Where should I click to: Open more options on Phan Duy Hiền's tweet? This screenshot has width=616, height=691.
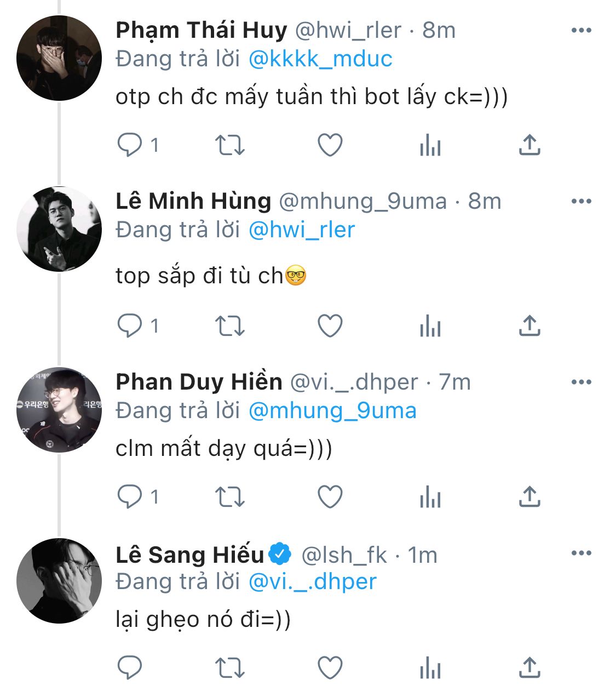(581, 382)
